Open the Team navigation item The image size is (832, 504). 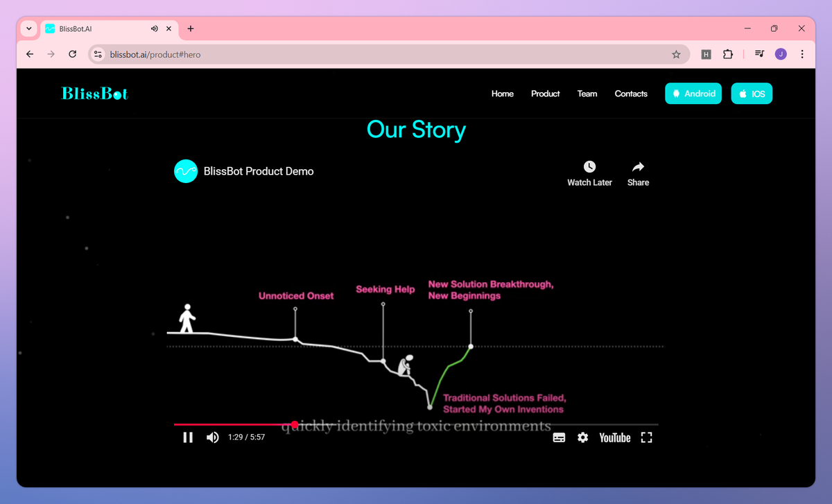click(587, 94)
